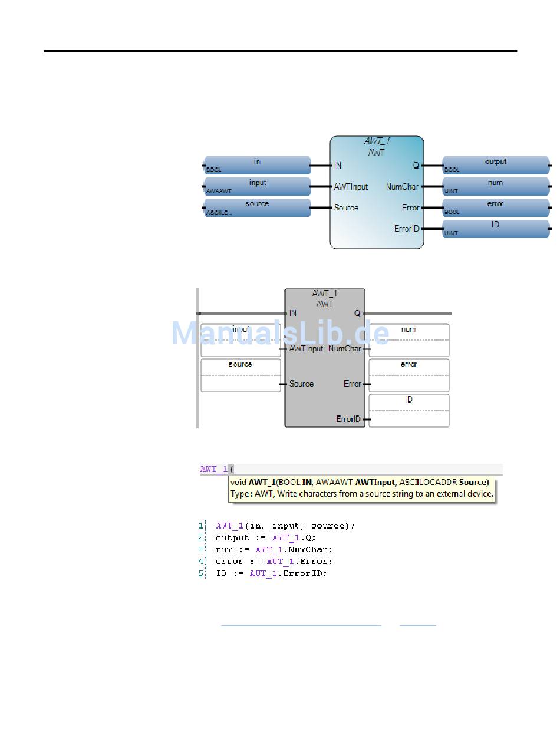Select the blue 'num' UINT variable block
The image size is (560, 729).
point(496,187)
